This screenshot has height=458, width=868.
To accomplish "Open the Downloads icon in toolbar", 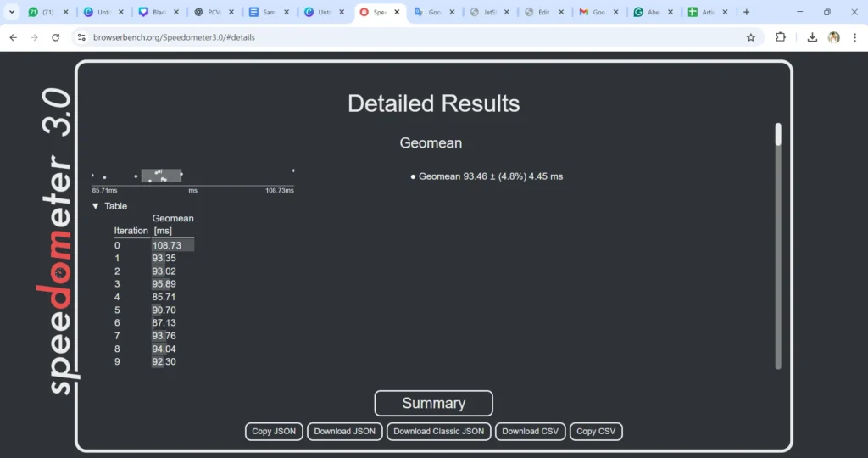I will point(812,37).
